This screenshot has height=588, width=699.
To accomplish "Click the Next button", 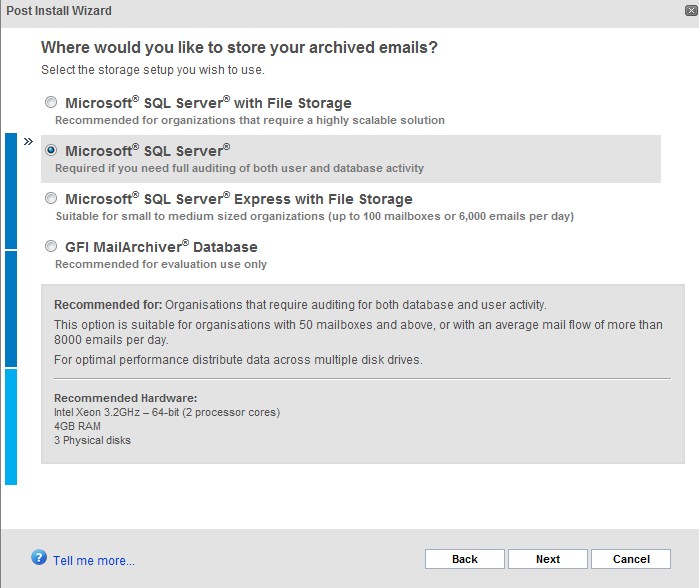I will [x=548, y=559].
